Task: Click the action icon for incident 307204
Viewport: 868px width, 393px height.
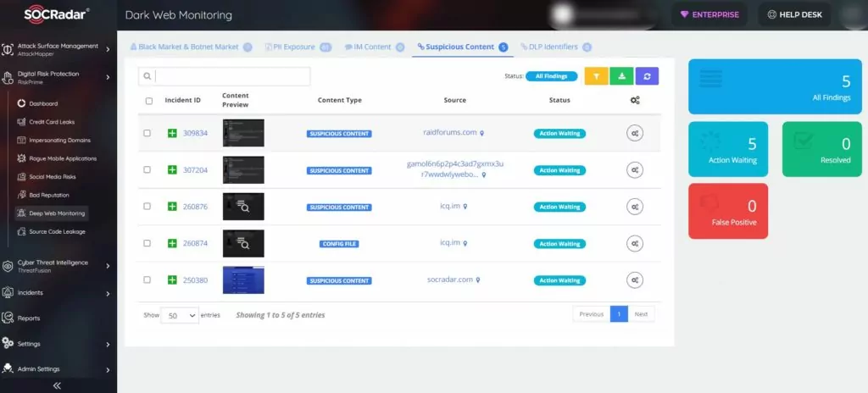Action: (635, 170)
